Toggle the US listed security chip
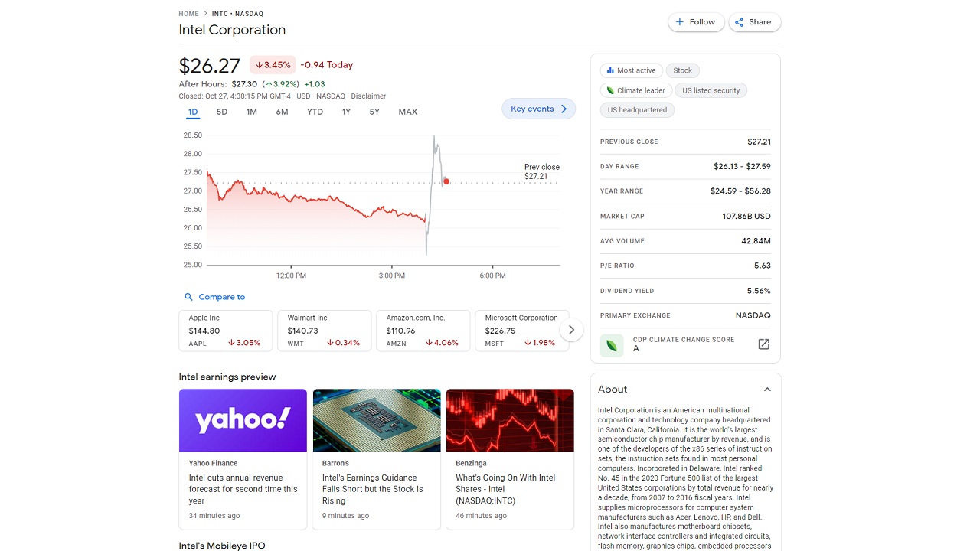Viewport: 980px width, 551px height. tap(710, 90)
